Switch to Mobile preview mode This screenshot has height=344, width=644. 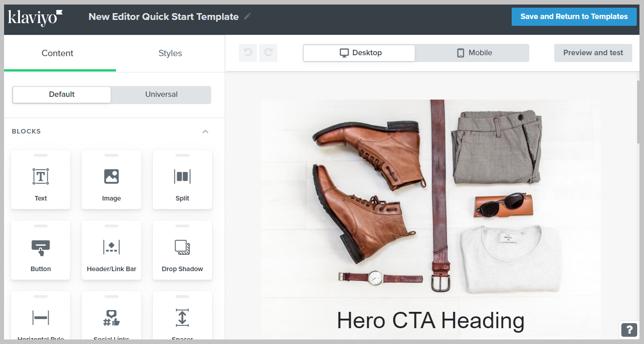(472, 53)
